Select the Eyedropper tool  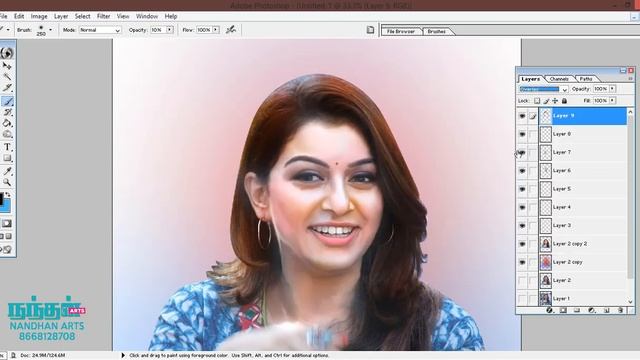7,171
